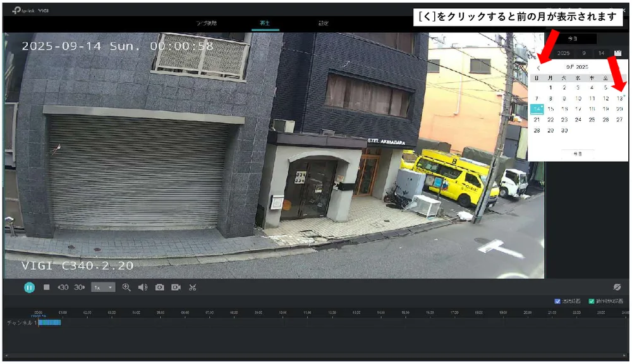Pick September 27 in the calendar
This screenshot has width=632, height=364.
click(x=619, y=119)
